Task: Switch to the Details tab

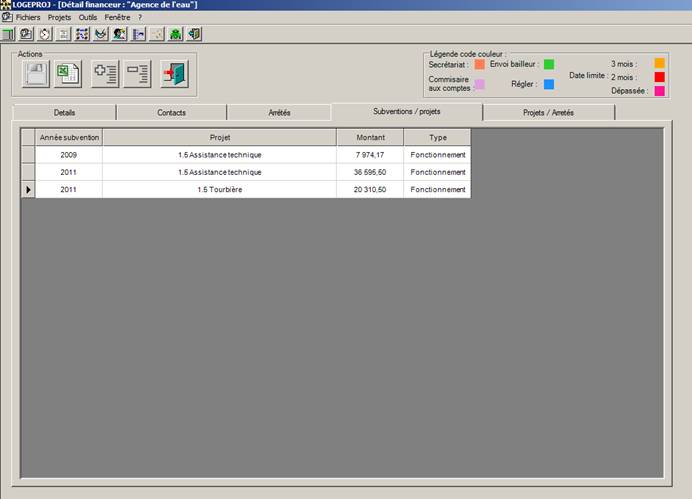Action: coord(64,113)
